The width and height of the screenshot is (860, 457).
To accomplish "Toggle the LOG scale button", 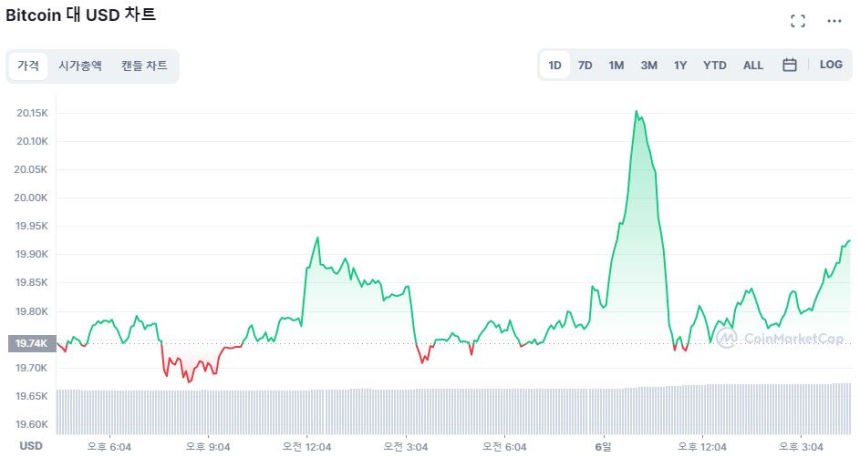I will coord(831,65).
